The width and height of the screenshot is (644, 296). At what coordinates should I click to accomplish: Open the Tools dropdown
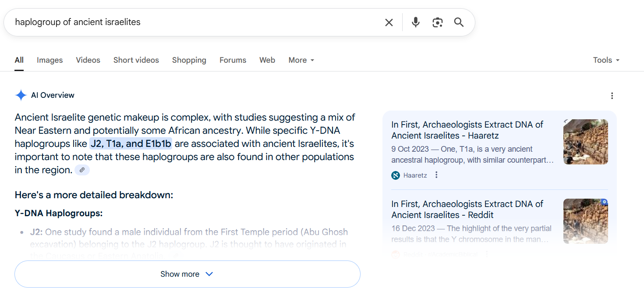(x=606, y=60)
